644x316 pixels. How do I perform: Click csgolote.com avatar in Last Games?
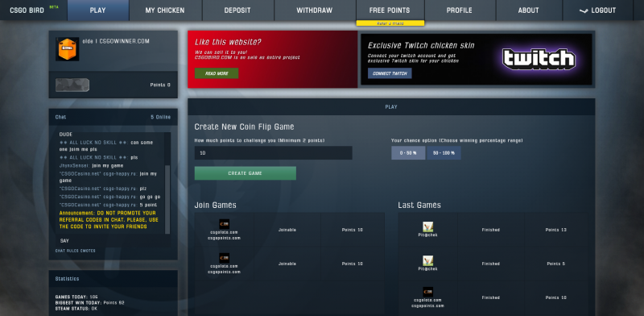[x=428, y=292]
